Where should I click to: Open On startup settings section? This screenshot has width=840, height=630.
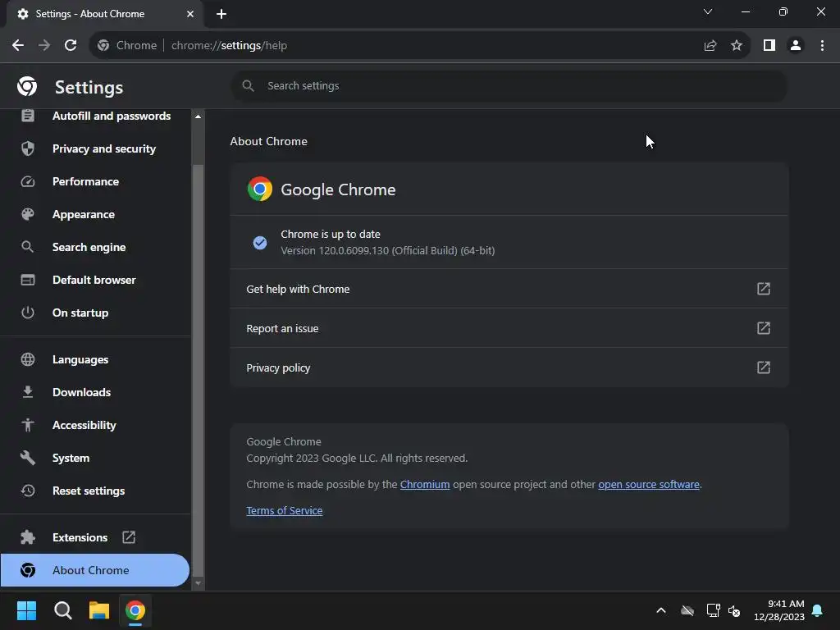(95, 313)
